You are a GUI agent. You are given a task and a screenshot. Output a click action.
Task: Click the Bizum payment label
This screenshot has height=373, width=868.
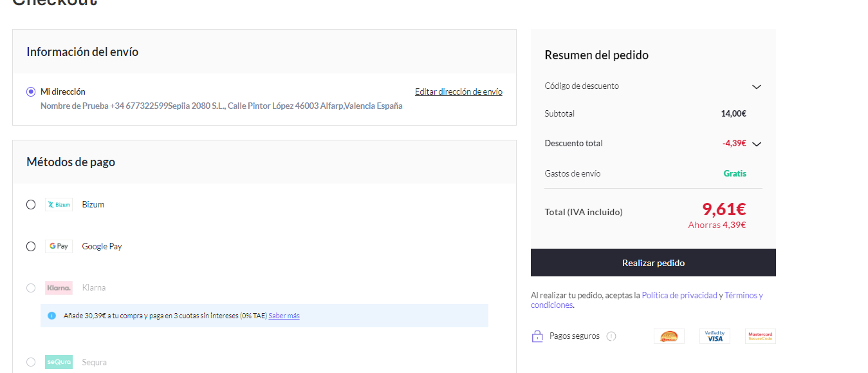click(93, 205)
